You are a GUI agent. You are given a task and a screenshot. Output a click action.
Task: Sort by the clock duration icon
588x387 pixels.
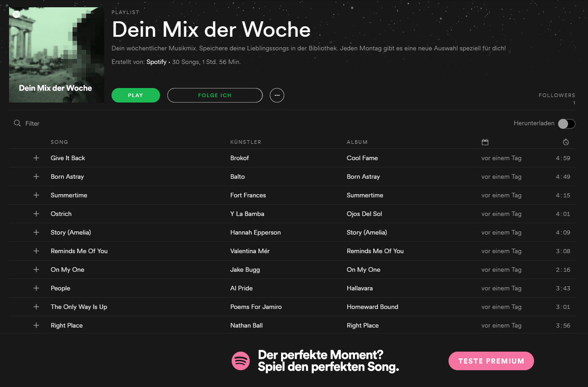(x=566, y=142)
